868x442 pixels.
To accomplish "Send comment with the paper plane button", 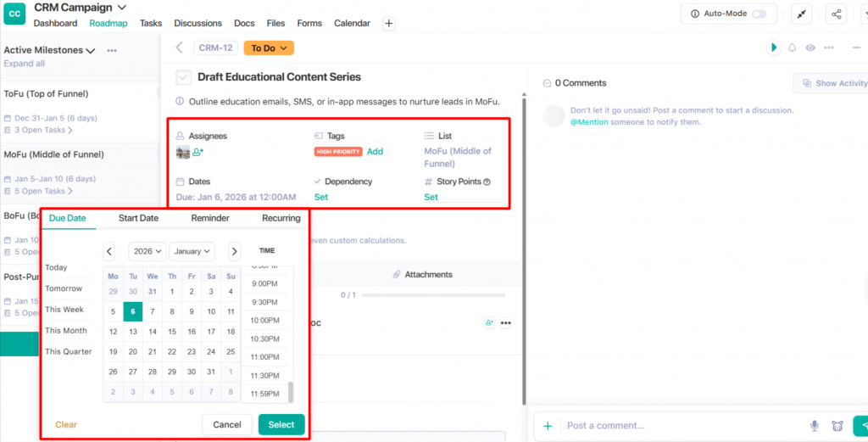I will click(x=861, y=426).
